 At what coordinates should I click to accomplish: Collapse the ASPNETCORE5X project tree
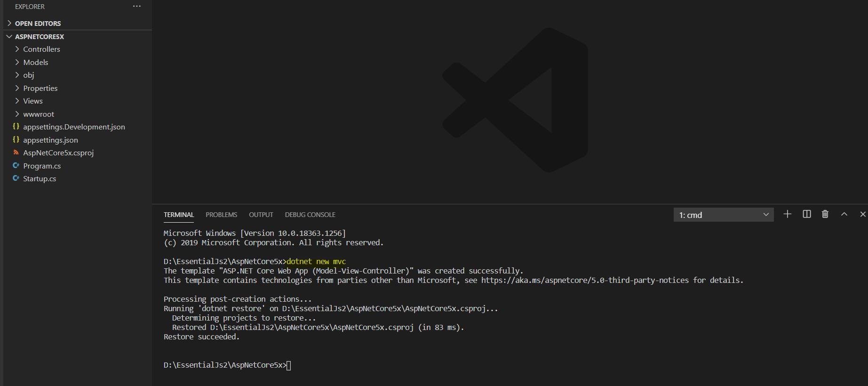[x=39, y=37]
